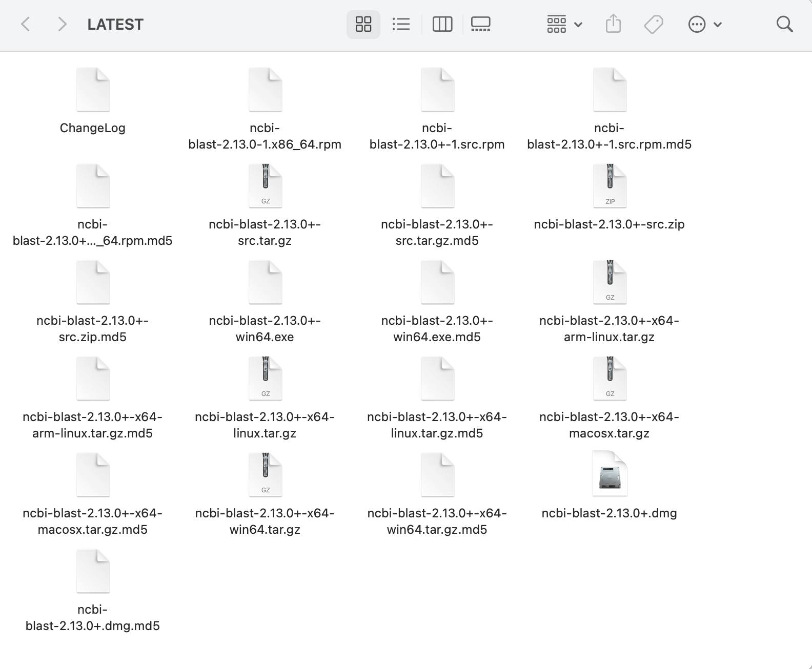Click the Search magnifier icon

tap(784, 24)
